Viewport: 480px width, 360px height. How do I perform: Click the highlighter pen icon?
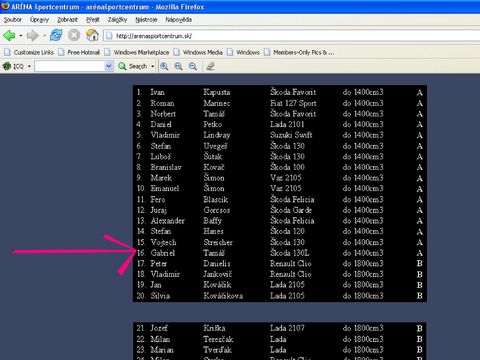210,66
